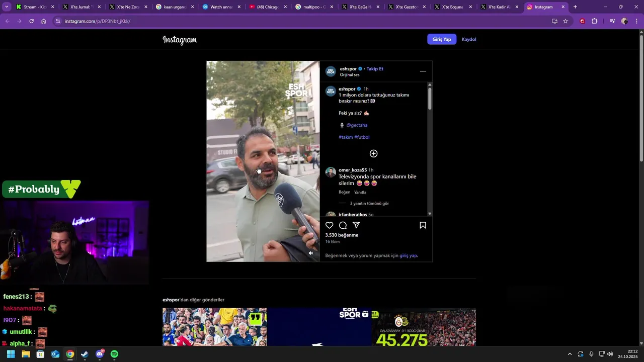Like the eshspor post with heart icon
The width and height of the screenshot is (644, 362).
[329, 225]
